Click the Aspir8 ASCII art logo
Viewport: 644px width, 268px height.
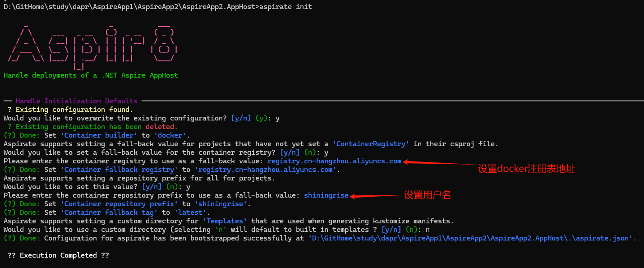click(93, 48)
